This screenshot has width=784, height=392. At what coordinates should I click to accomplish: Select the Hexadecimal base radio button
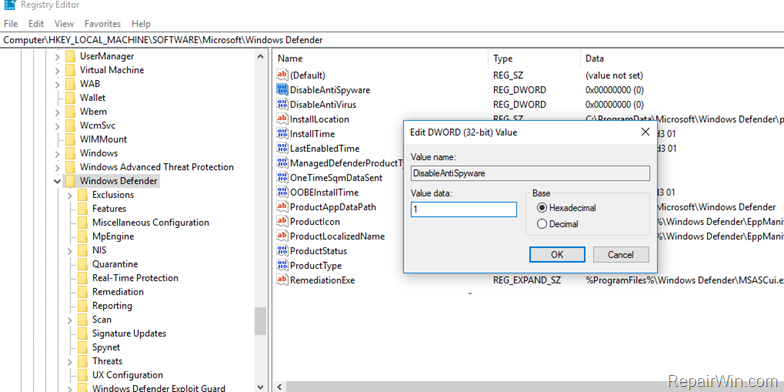(542, 208)
